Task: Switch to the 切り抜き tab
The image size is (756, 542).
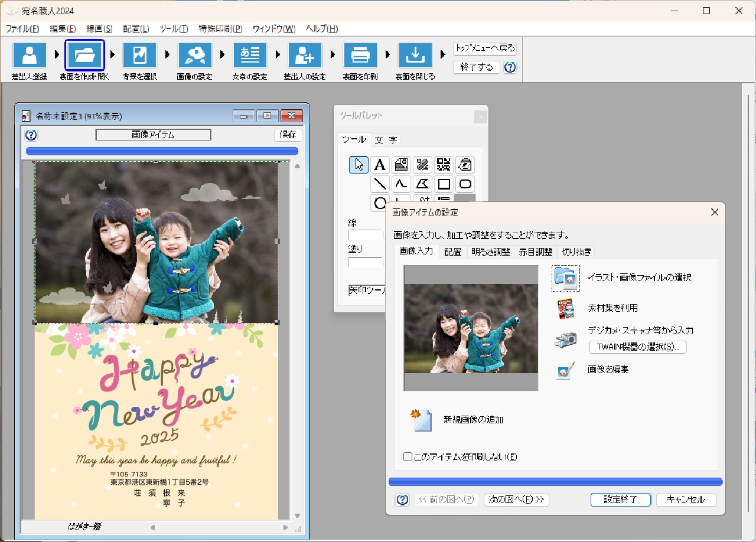Action: pos(576,252)
